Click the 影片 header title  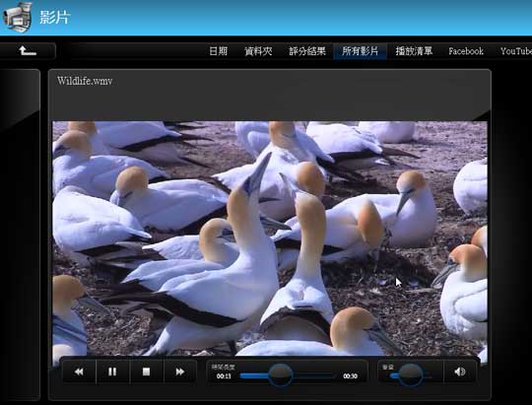click(54, 18)
